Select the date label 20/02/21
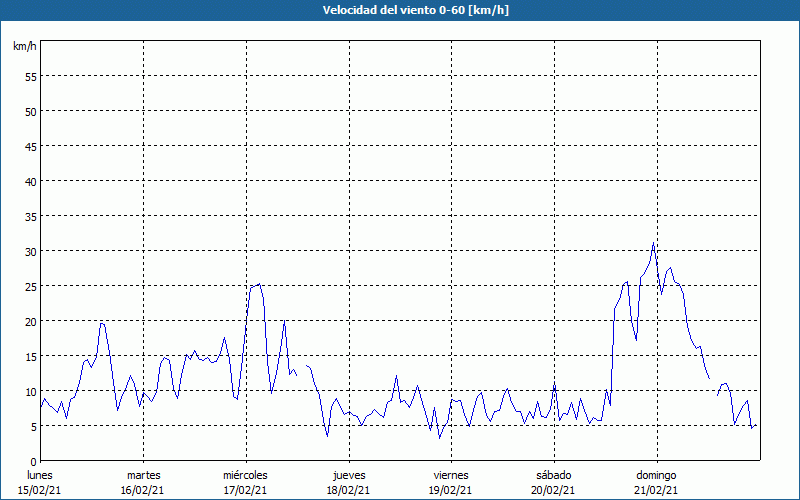Image resolution: width=800 pixels, height=500 pixels. point(554,490)
